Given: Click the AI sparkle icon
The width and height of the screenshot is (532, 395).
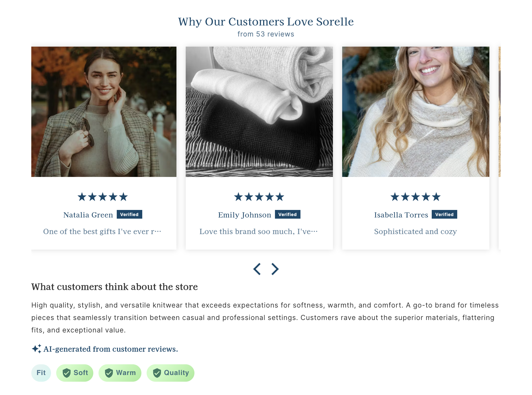Looking at the screenshot, I should point(37,349).
